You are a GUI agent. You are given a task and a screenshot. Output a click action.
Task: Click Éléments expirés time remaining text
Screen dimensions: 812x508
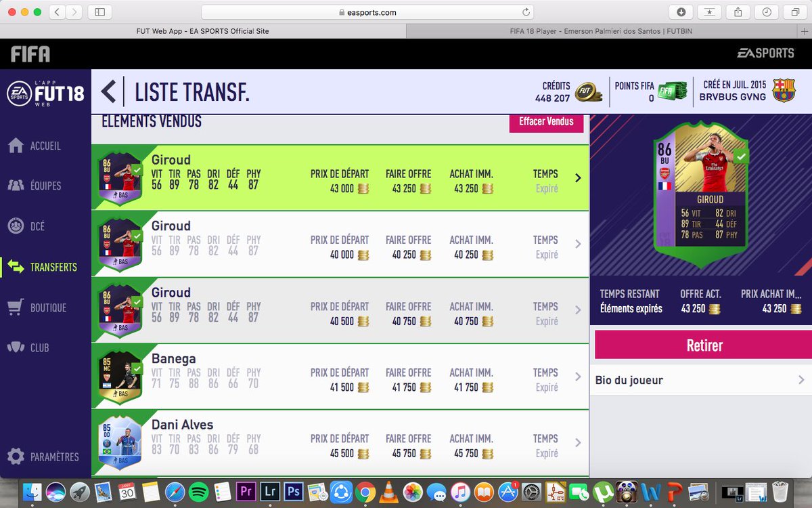pos(631,309)
